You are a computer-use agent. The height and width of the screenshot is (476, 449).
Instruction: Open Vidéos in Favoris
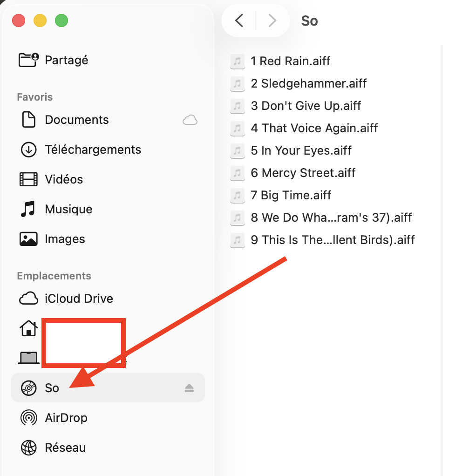64,179
